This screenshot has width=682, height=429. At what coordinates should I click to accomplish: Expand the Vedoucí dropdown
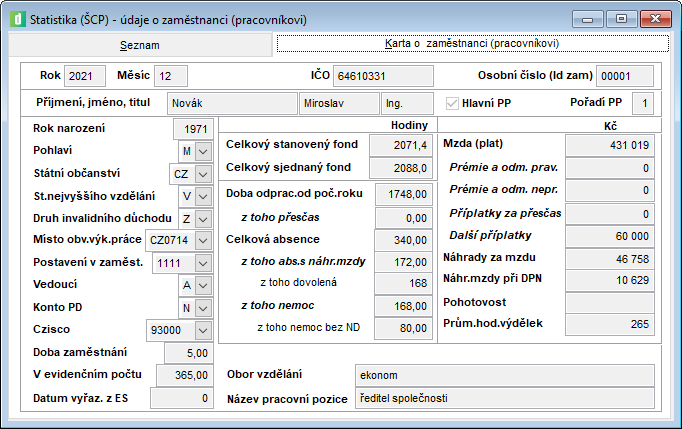(x=203, y=285)
